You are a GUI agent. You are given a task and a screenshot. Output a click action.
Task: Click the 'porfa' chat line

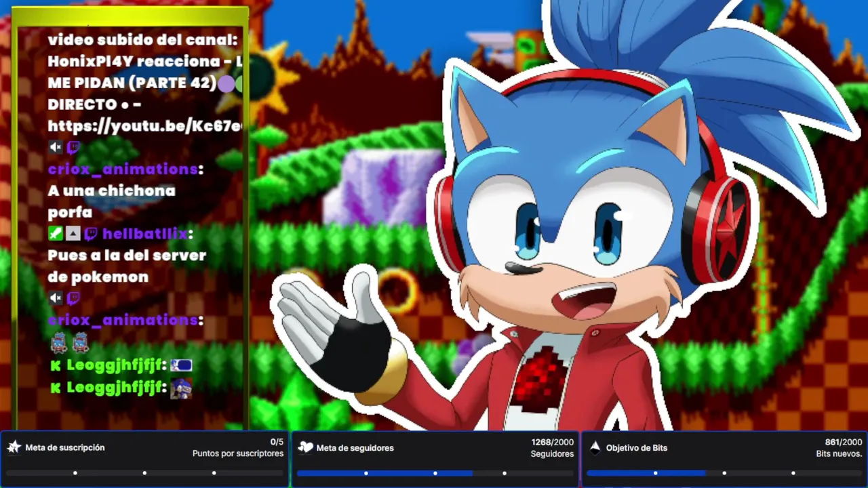70,212
